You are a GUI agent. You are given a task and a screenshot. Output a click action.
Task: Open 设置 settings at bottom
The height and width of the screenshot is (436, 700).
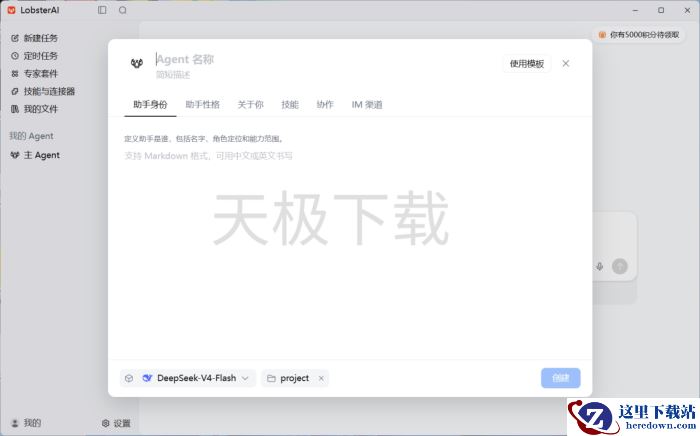point(116,423)
